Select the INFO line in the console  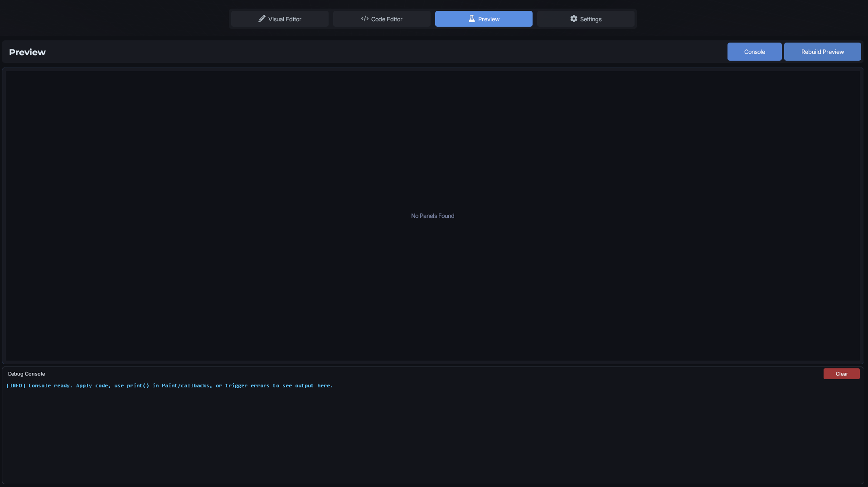(x=169, y=385)
